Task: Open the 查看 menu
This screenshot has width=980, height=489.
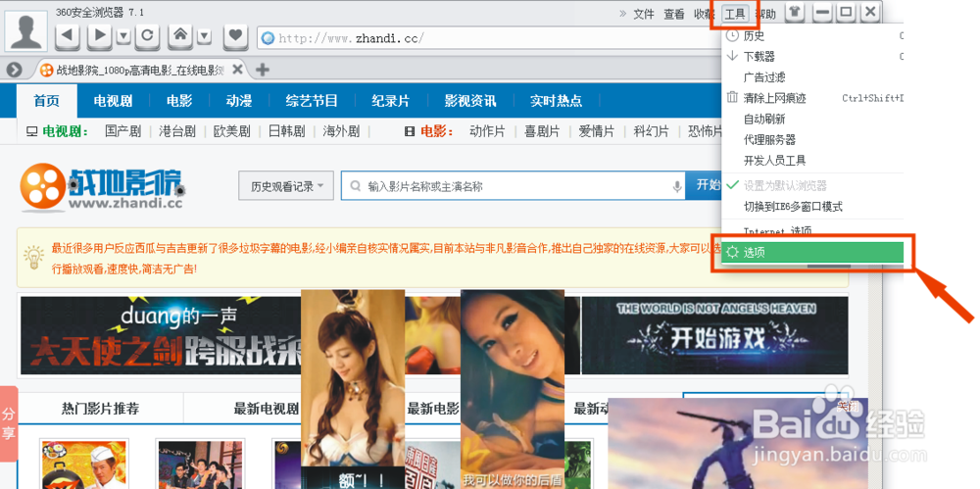Action: point(674,14)
